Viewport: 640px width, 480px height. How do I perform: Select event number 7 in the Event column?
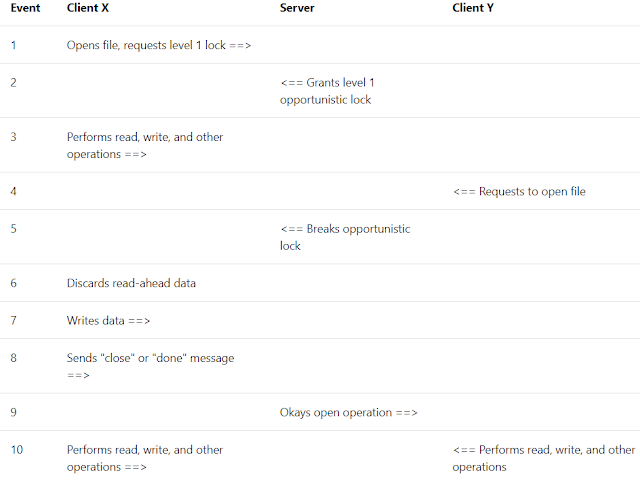pyautogui.click(x=14, y=320)
